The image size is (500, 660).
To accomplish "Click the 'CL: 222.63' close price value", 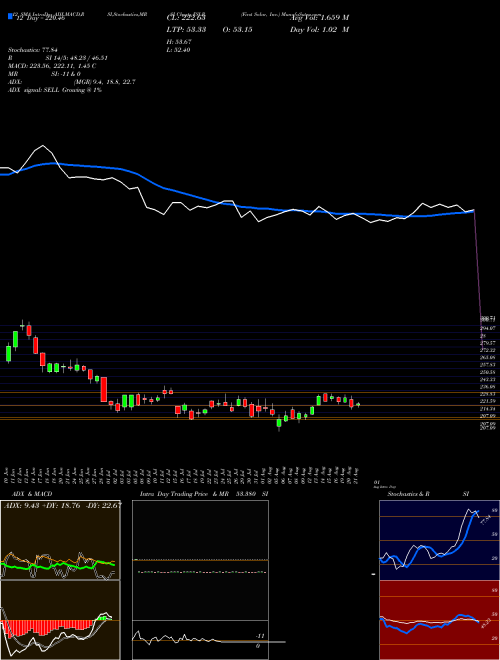I will click(x=186, y=18).
